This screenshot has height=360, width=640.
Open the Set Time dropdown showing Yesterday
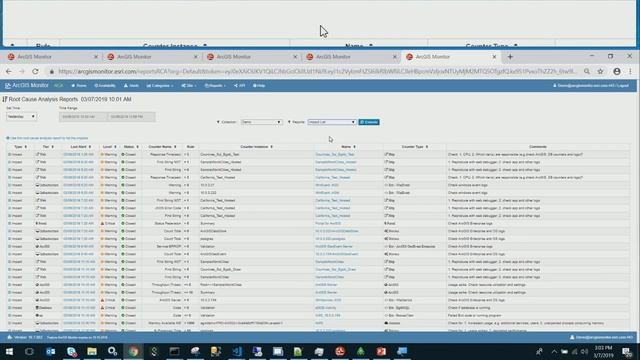pyautogui.click(x=21, y=117)
